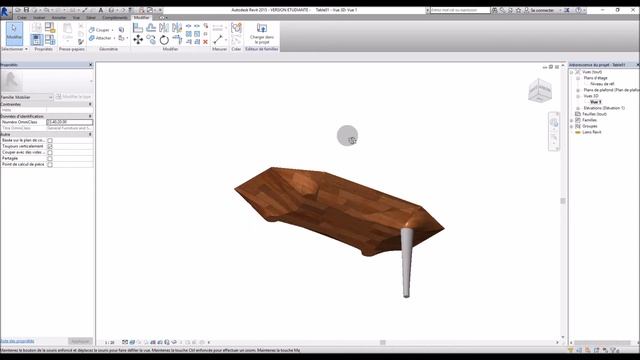
Task: Collapse the Contraintes section
Action: click(x=90, y=104)
